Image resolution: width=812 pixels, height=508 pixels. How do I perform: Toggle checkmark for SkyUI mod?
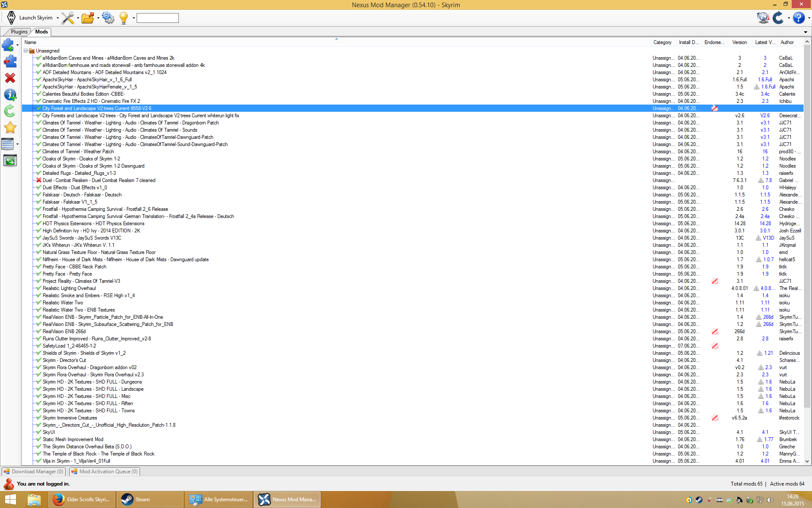tap(39, 432)
